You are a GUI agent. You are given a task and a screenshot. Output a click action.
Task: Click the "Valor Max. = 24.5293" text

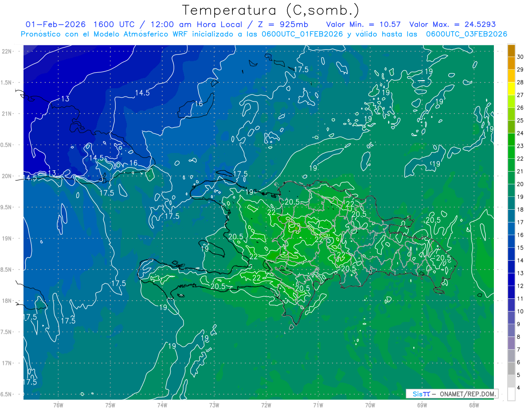tap(452, 24)
